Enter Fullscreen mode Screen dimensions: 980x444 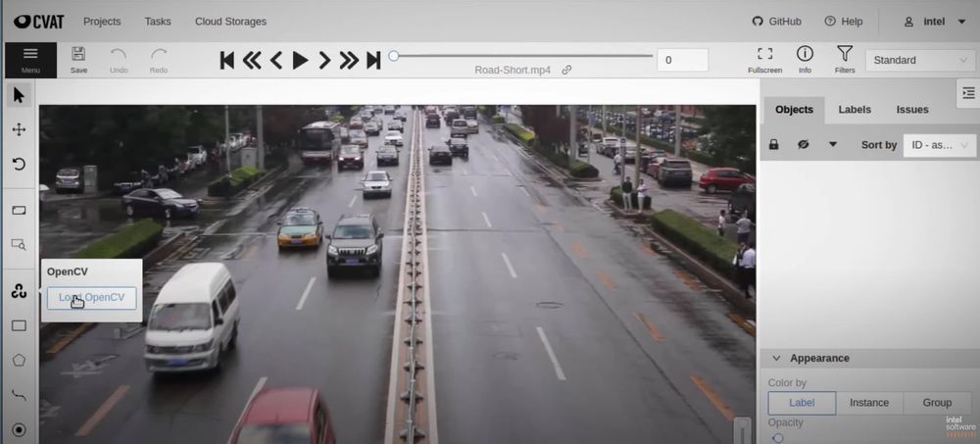[764, 59]
